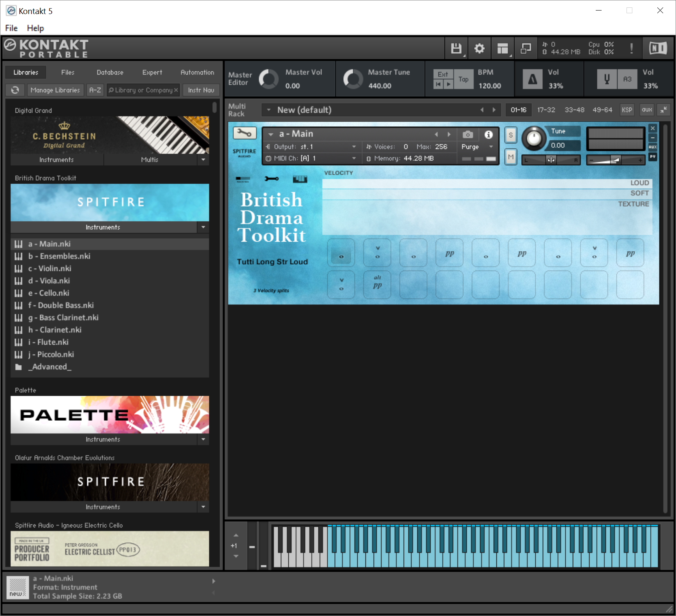Open instrument edit wrench icon
The height and width of the screenshot is (616, 676).
245,133
